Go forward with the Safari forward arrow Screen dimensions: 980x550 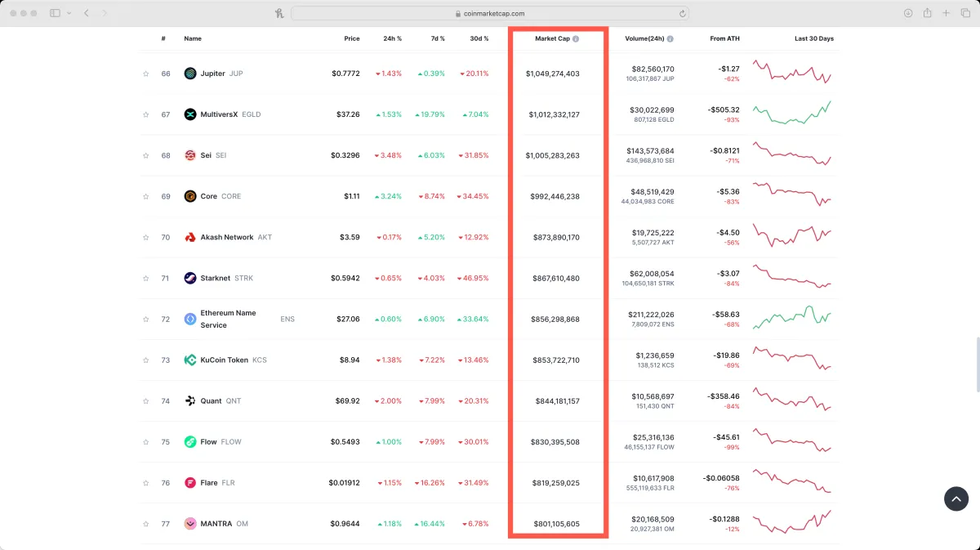tap(105, 13)
